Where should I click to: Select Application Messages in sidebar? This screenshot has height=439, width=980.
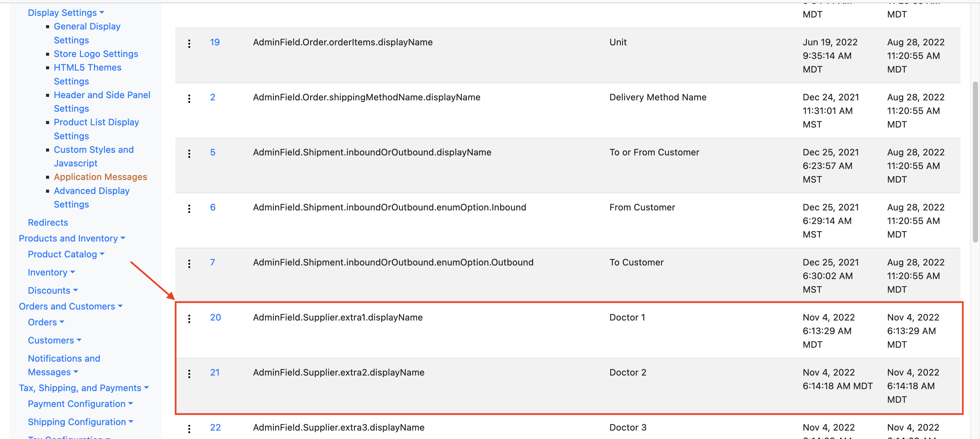point(100,177)
